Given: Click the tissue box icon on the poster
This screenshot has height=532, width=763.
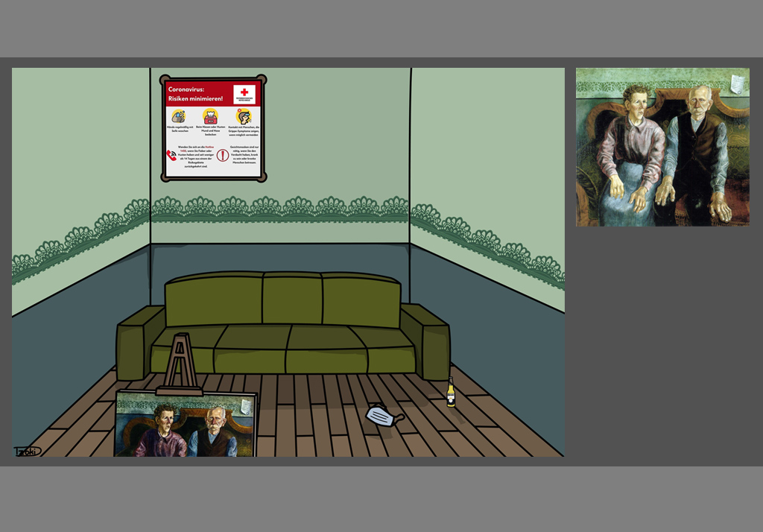Looking at the screenshot, I should tap(211, 116).
